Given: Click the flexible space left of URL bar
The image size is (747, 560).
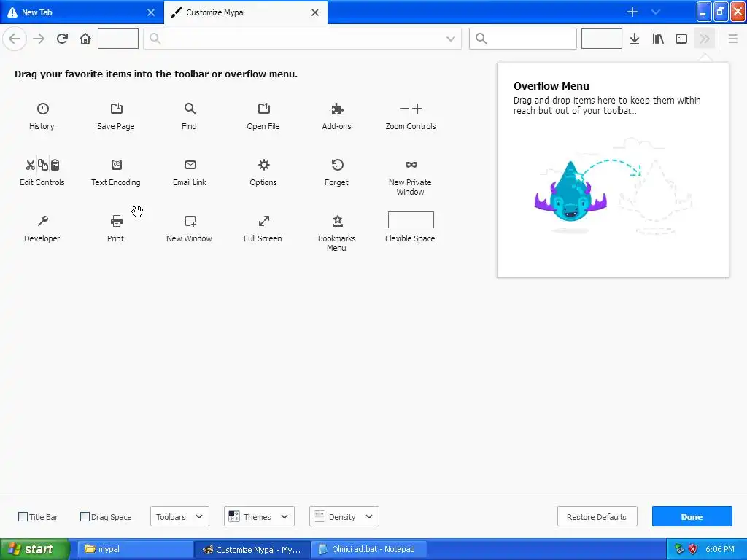Looking at the screenshot, I should [118, 39].
